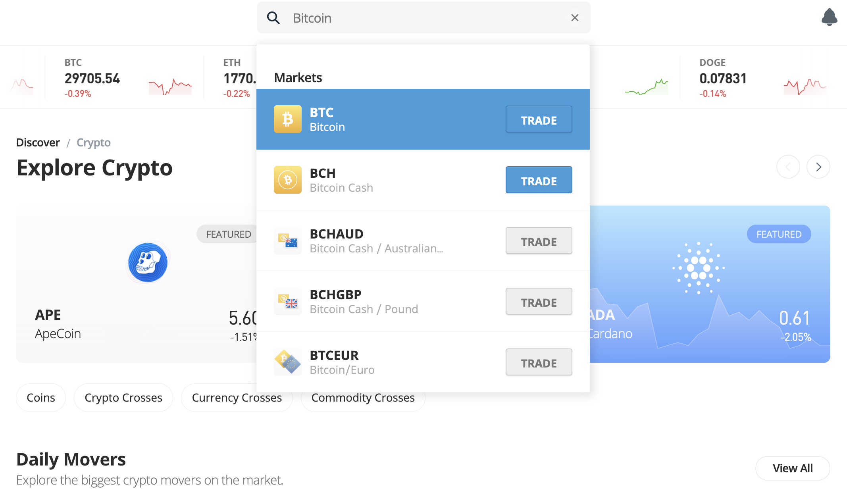
Task: Open the APE ApeCoin featured card
Action: point(137,284)
